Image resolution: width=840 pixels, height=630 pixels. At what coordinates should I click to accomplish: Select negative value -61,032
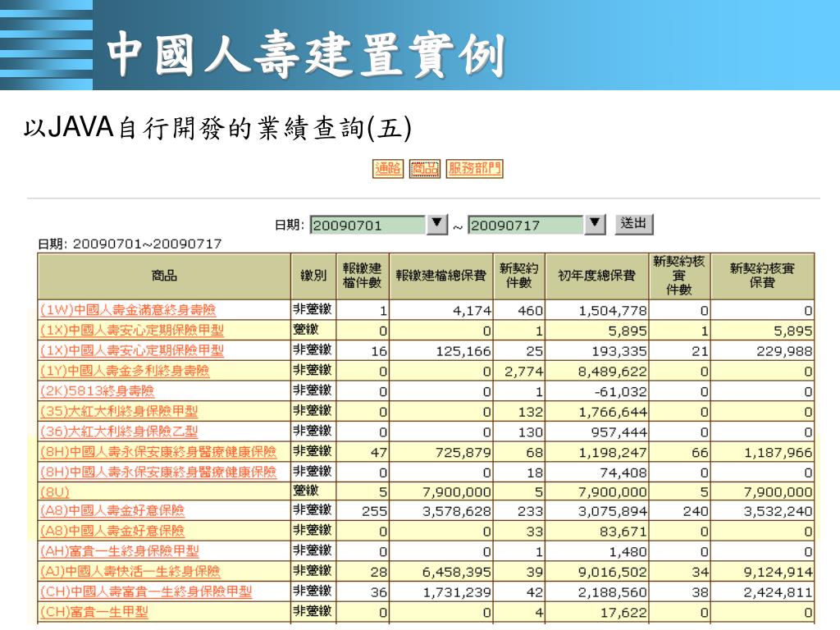tap(620, 391)
